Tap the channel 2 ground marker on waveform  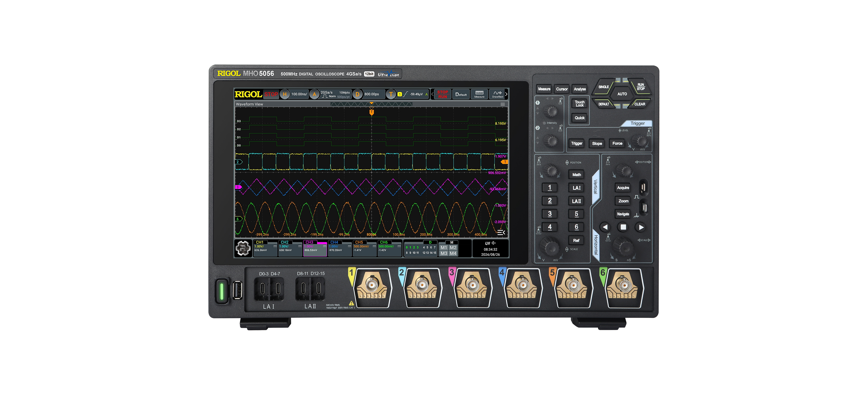[x=238, y=162]
